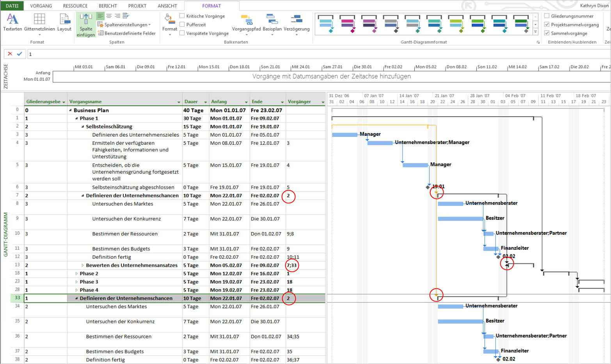Uncheck the Projektsammelvorgang checkbox
This screenshot has width=611, height=364.
547,24
